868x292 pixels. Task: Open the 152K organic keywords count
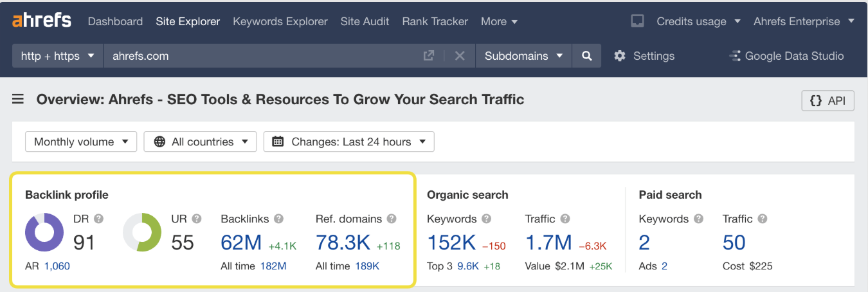click(x=451, y=242)
